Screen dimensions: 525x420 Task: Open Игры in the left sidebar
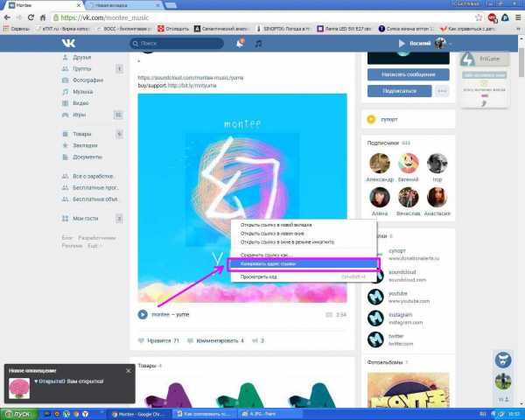pos(79,115)
